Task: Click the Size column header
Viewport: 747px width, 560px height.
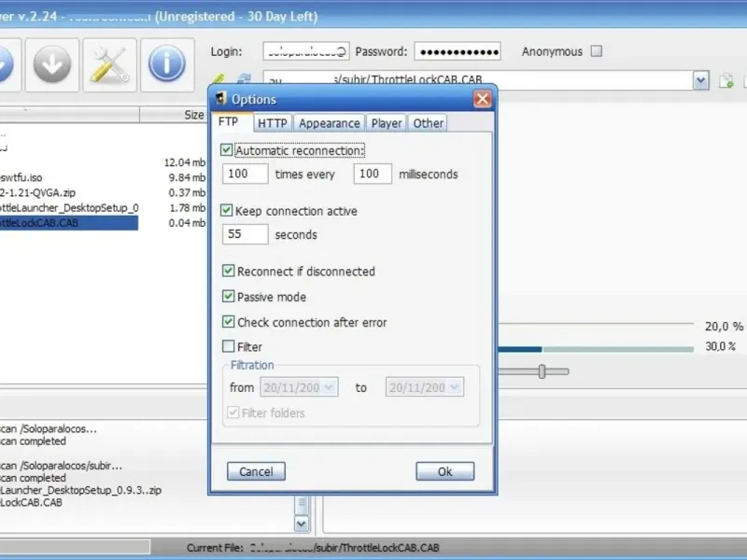Action: click(174, 115)
